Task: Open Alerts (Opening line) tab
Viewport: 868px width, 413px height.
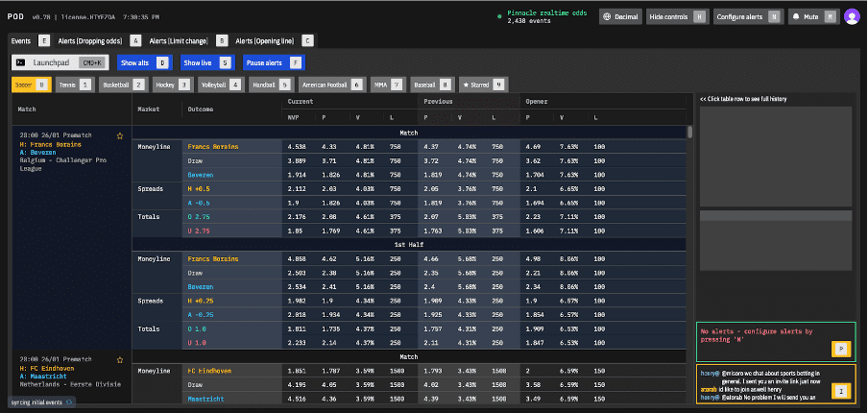Action: tap(274, 40)
